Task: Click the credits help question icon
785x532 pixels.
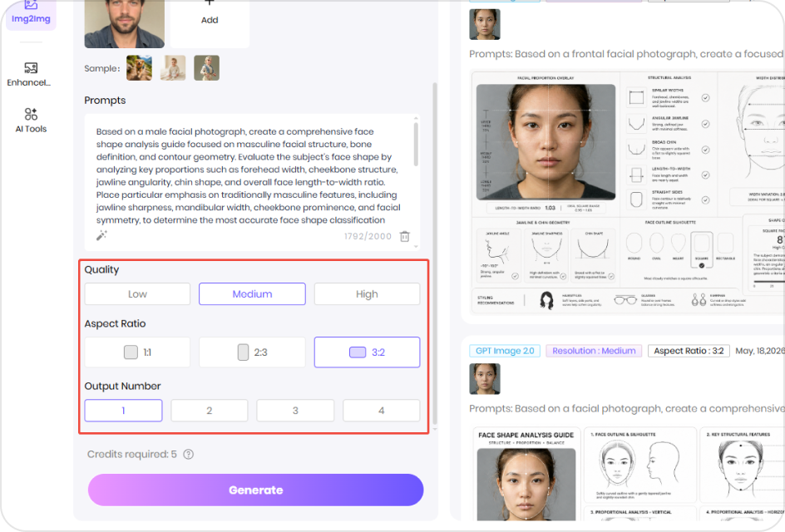Action: [188, 455]
